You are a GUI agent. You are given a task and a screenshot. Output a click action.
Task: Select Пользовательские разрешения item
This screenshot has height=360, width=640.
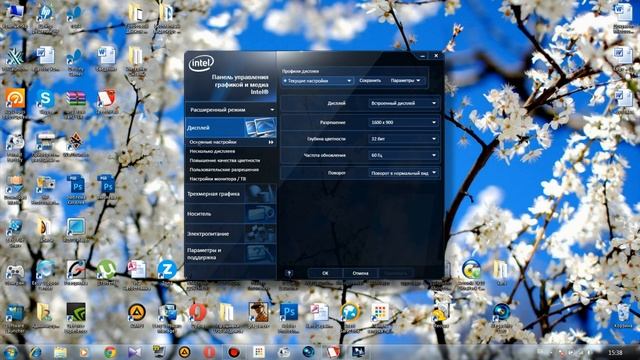click(224, 169)
